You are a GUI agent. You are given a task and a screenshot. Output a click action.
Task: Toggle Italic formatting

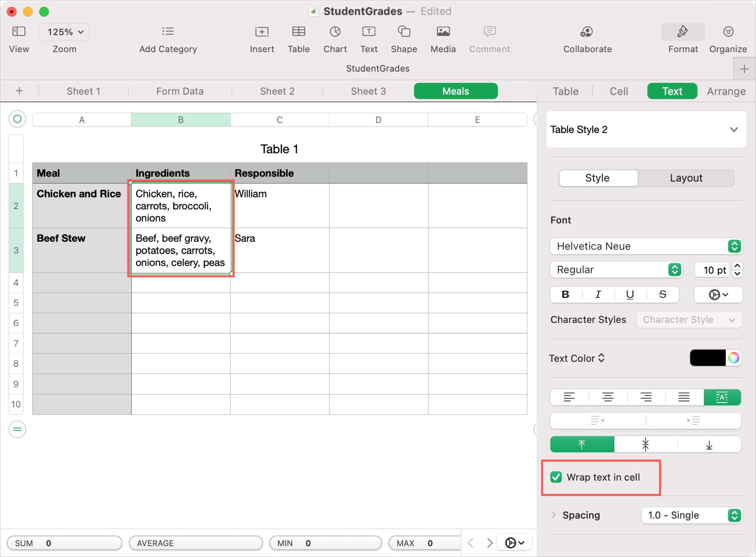point(598,295)
